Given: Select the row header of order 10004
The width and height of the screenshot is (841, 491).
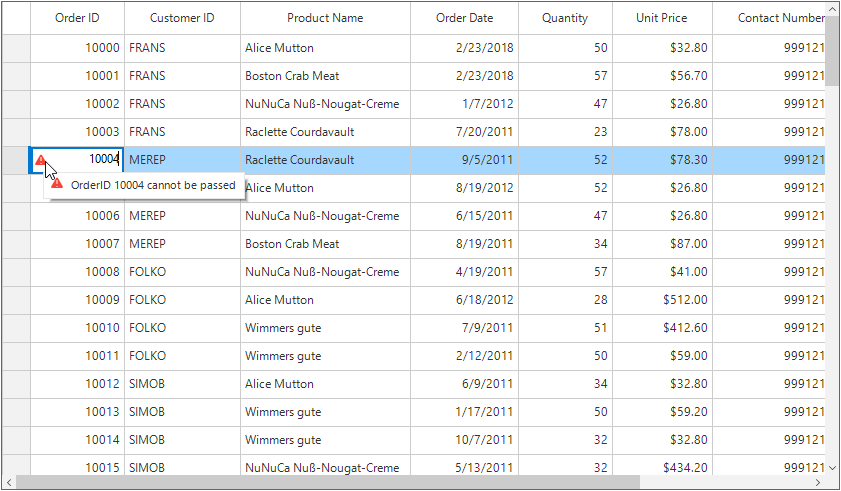Looking at the screenshot, I should pos(15,160).
